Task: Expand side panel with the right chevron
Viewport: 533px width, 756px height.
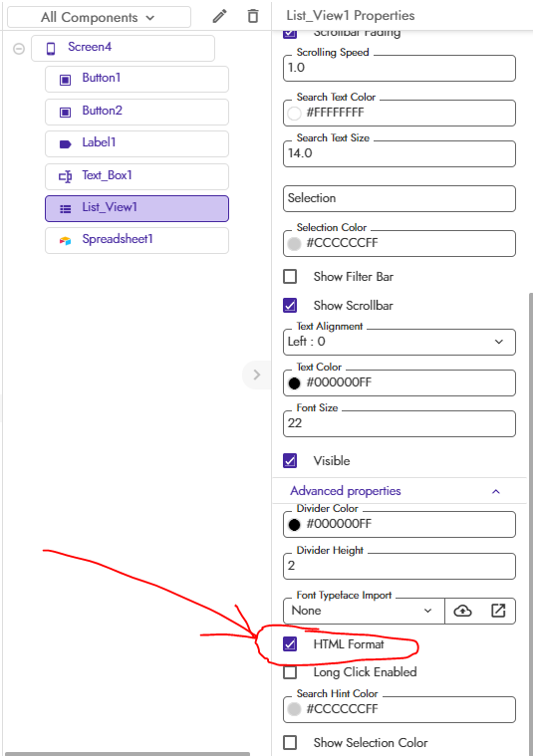Action: coord(257,375)
